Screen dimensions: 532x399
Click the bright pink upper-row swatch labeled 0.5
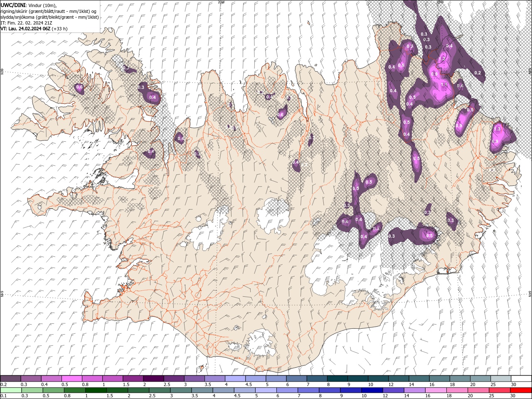(71, 378)
